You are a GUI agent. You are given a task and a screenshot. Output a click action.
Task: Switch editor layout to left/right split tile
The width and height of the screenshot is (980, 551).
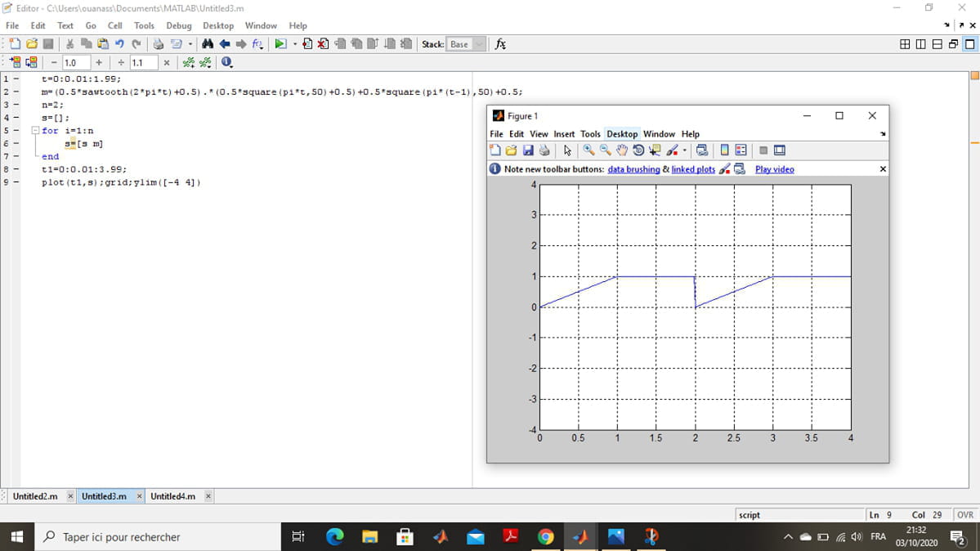click(x=921, y=44)
